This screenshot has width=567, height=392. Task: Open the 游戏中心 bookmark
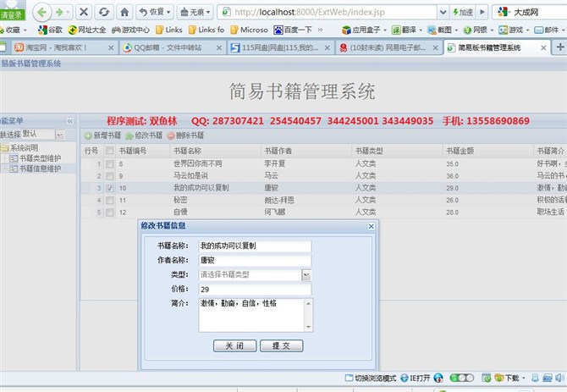coord(130,30)
